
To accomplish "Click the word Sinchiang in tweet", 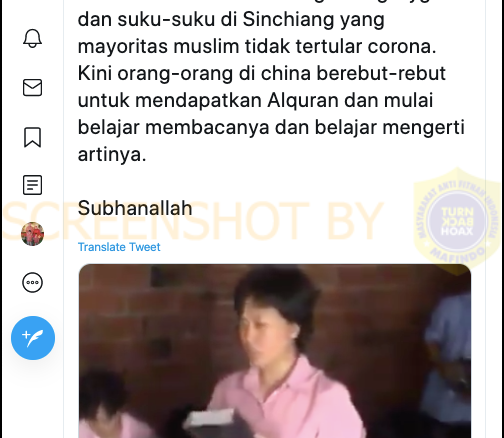I will tap(288, 19).
